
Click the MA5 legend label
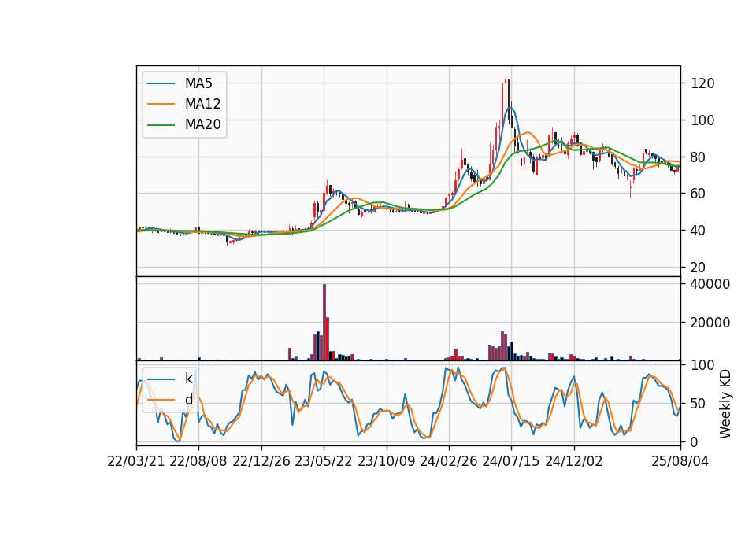pos(198,83)
